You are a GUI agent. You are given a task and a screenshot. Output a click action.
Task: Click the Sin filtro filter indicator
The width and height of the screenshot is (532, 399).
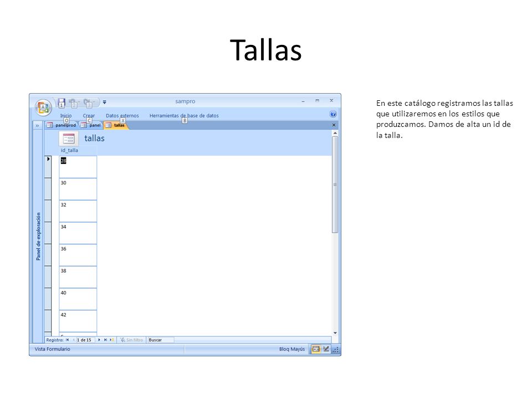(x=132, y=340)
